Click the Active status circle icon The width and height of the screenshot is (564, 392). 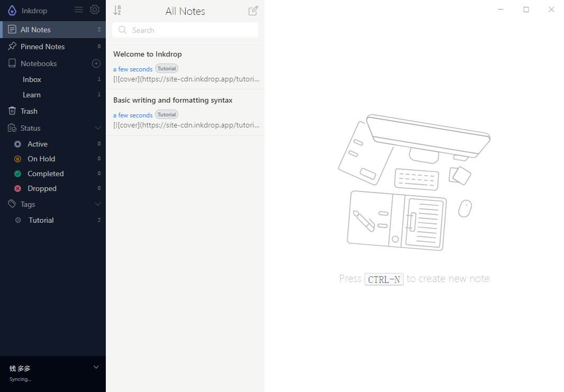[x=17, y=144]
